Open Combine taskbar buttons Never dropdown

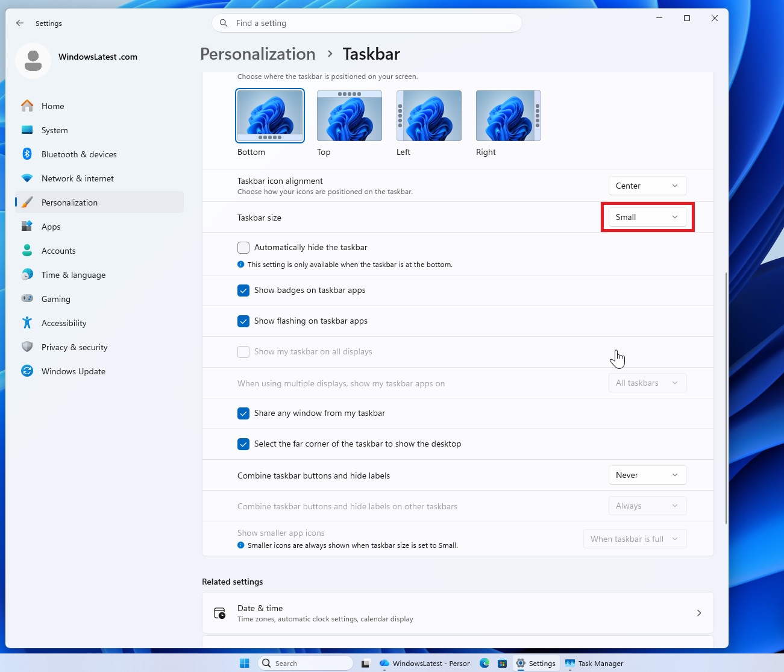click(647, 475)
